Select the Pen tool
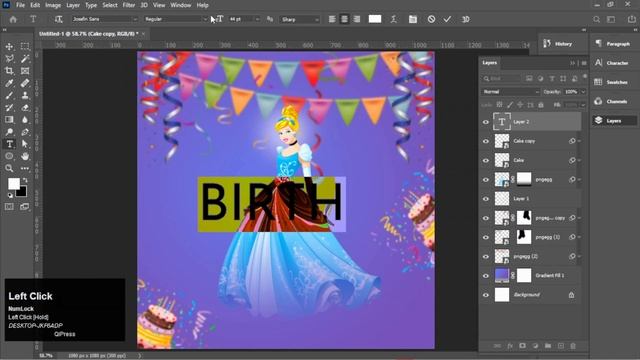Image resolution: width=640 pixels, height=360 pixels. click(x=25, y=132)
